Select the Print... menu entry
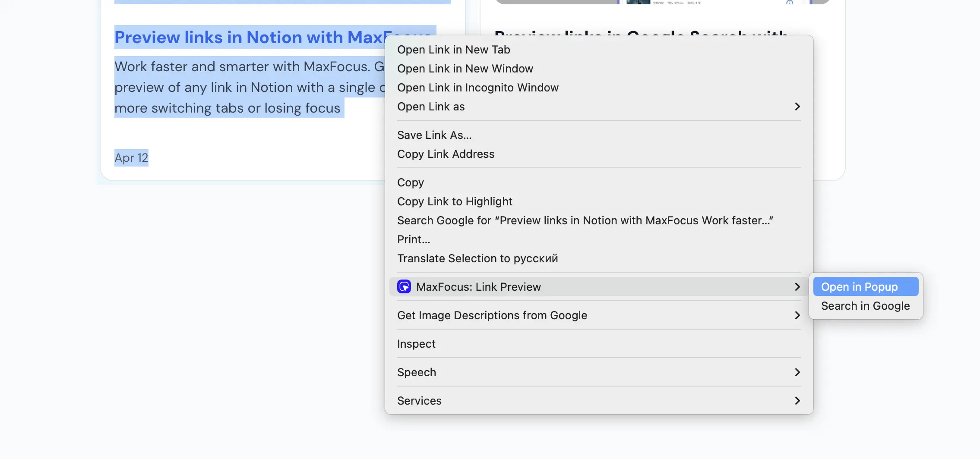Viewport: 980px width, 459px height. coord(599,239)
